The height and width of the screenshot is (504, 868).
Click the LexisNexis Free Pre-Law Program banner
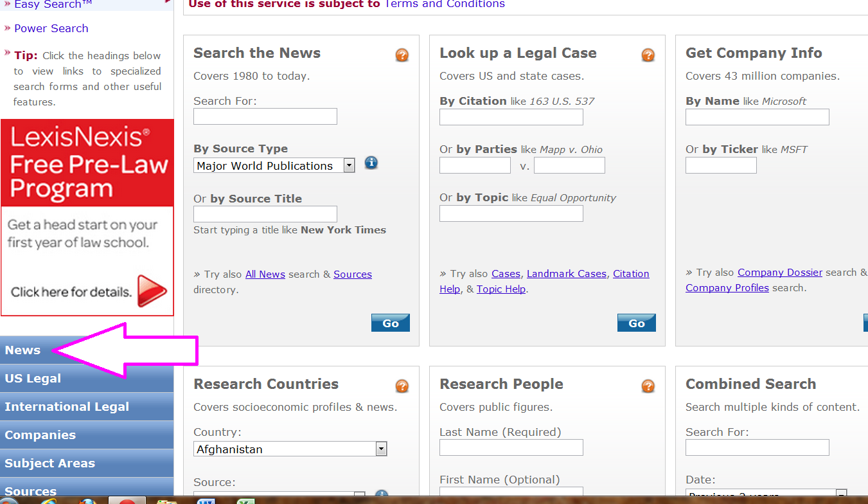(87, 217)
